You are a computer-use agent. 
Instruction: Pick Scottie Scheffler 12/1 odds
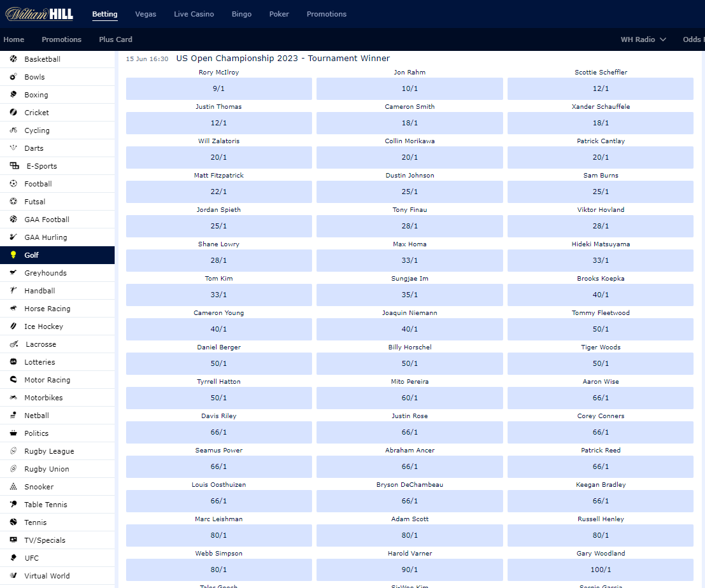coord(601,88)
